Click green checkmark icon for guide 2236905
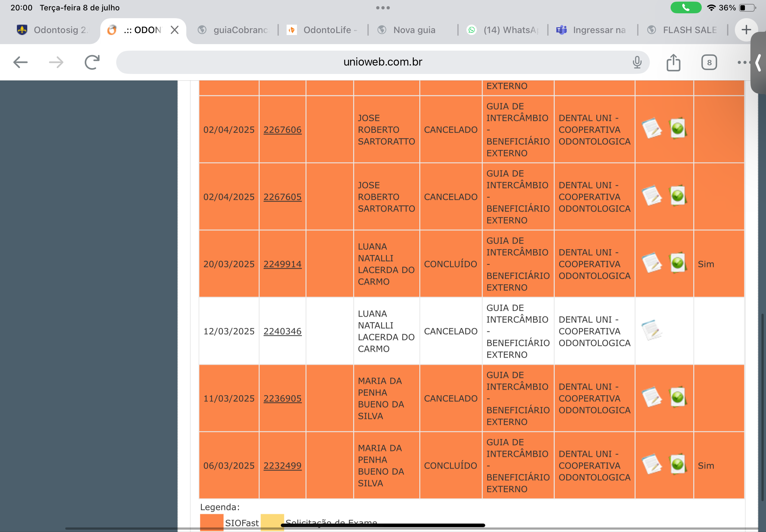The height and width of the screenshot is (532, 766). click(x=678, y=397)
